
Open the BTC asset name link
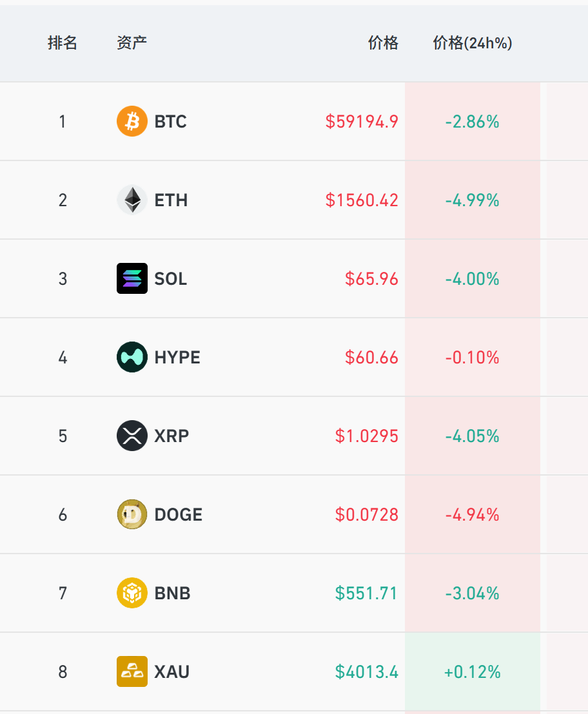[170, 122]
